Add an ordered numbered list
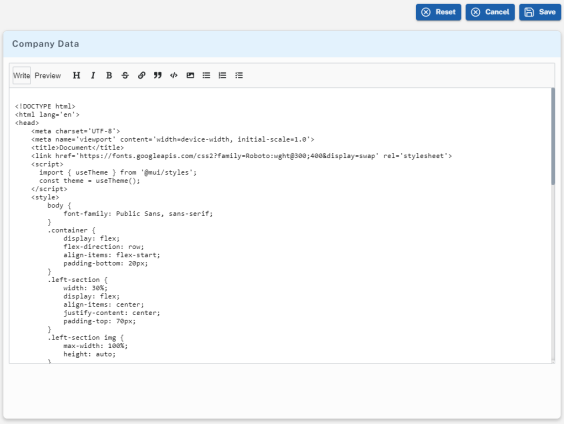The height and width of the screenshot is (424, 564). [222, 75]
